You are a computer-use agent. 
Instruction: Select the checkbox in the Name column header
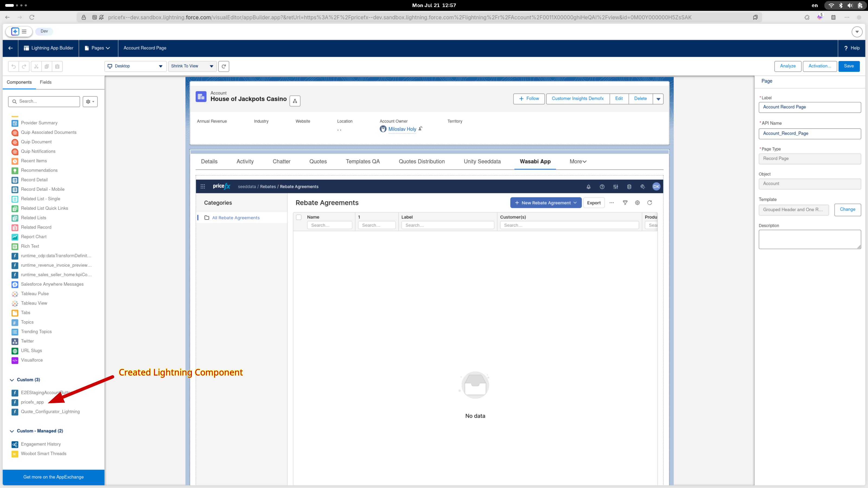pyautogui.click(x=299, y=217)
